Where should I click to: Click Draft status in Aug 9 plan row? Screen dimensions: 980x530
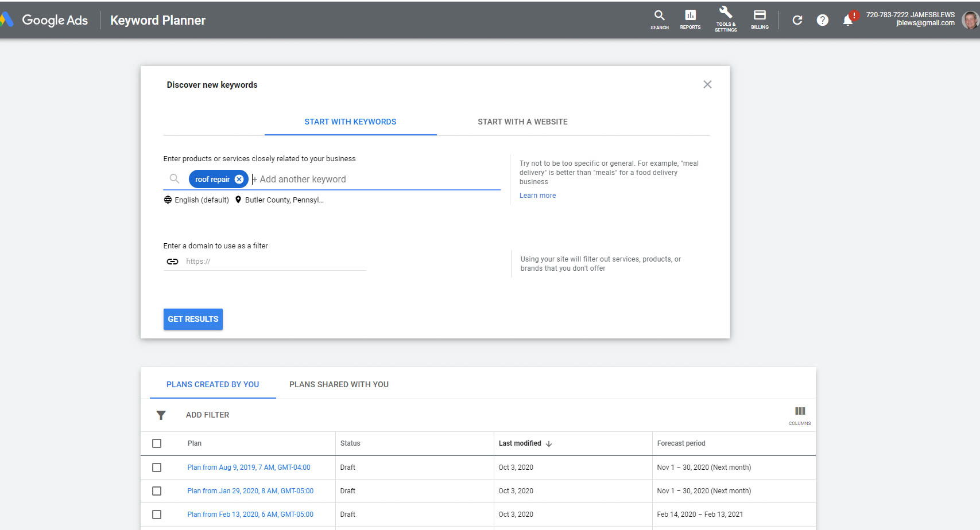347,467
